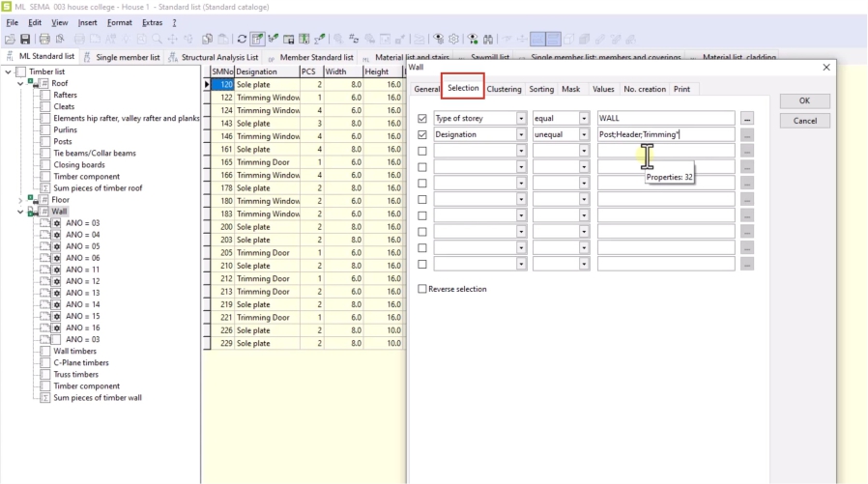
Task: Open the Type of storey property dropdown
Action: click(521, 119)
